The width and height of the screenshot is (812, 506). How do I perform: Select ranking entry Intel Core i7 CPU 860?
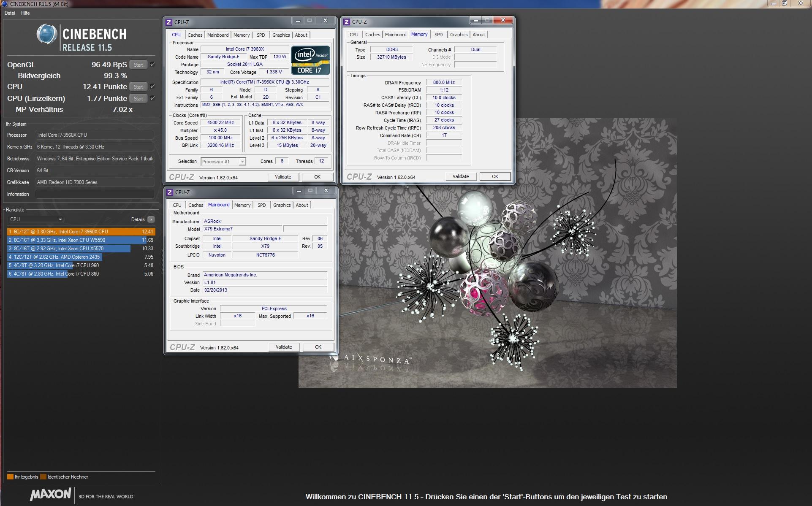81,274
